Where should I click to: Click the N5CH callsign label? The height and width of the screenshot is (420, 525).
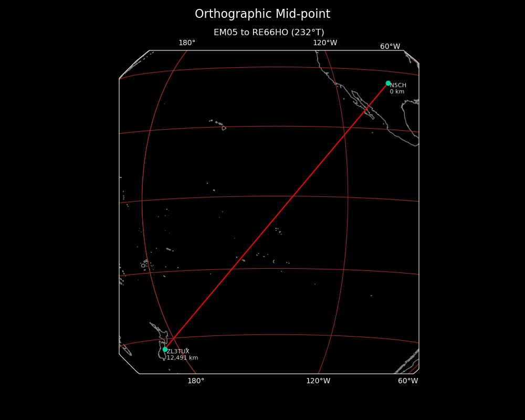[x=398, y=85]
